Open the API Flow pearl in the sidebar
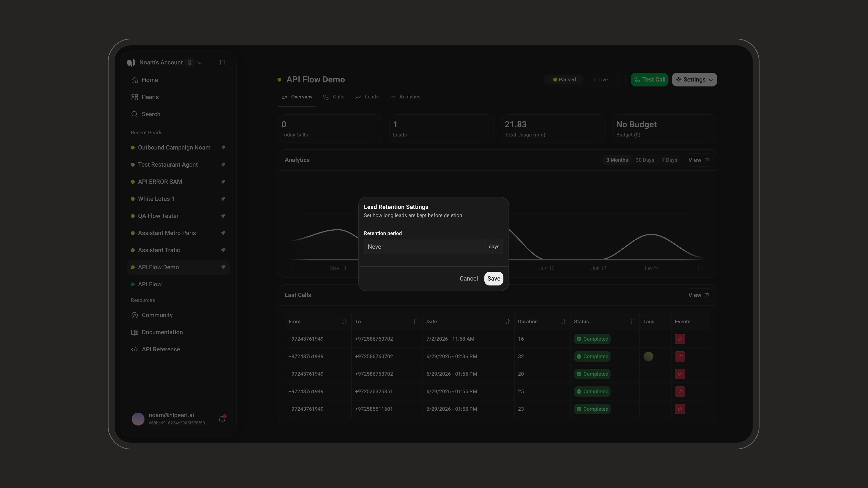Viewport: 868px width, 488px height. pos(178,284)
